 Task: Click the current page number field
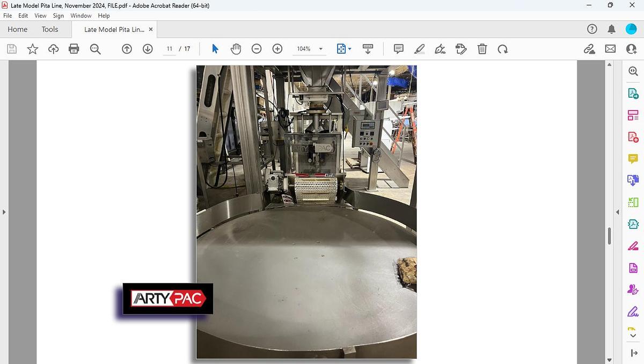tap(169, 48)
